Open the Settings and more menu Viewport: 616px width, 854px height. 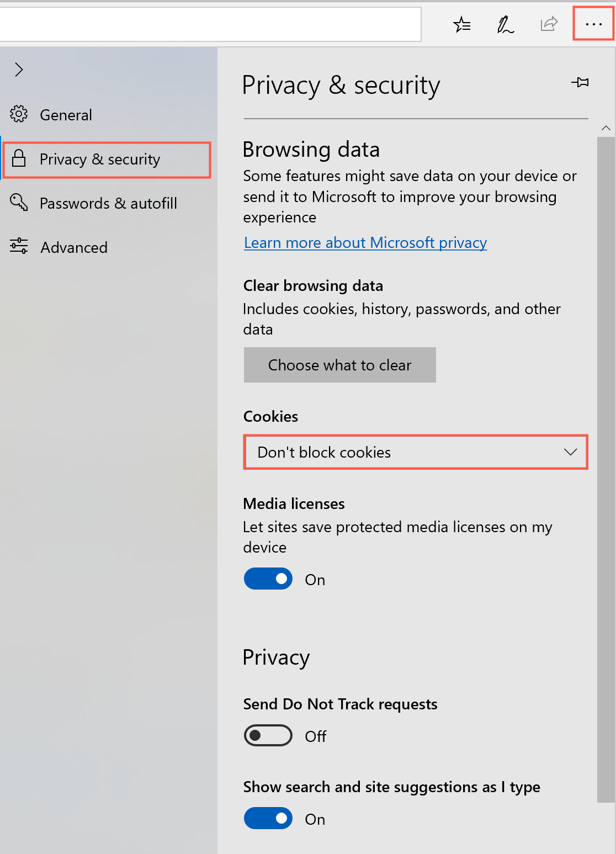point(593,24)
